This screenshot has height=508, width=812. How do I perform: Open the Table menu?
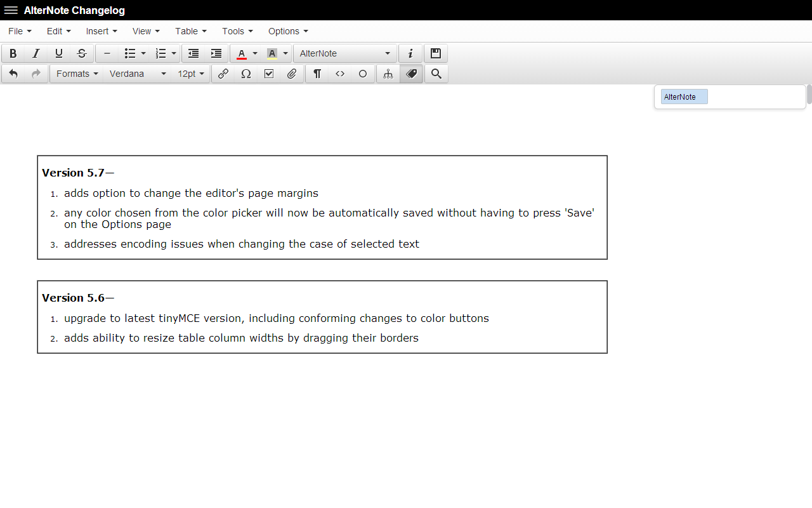click(191, 31)
